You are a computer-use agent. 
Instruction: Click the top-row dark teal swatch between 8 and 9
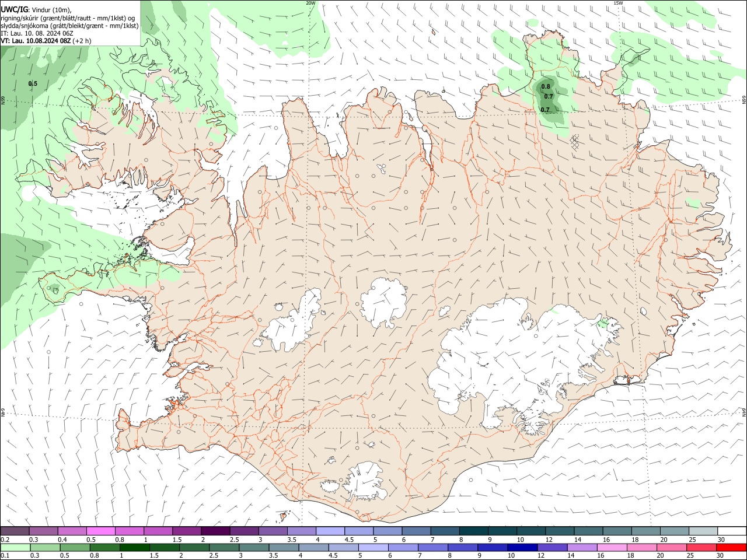(x=473, y=531)
